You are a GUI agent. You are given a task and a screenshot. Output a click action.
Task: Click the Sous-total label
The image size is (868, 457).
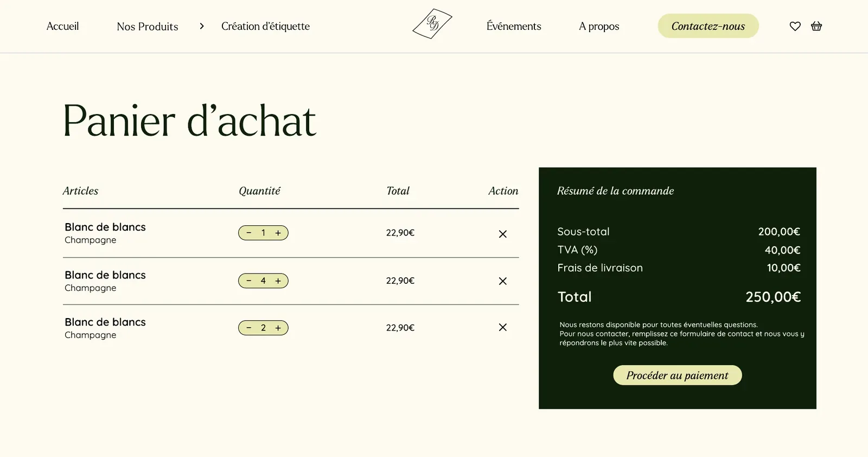[583, 232]
